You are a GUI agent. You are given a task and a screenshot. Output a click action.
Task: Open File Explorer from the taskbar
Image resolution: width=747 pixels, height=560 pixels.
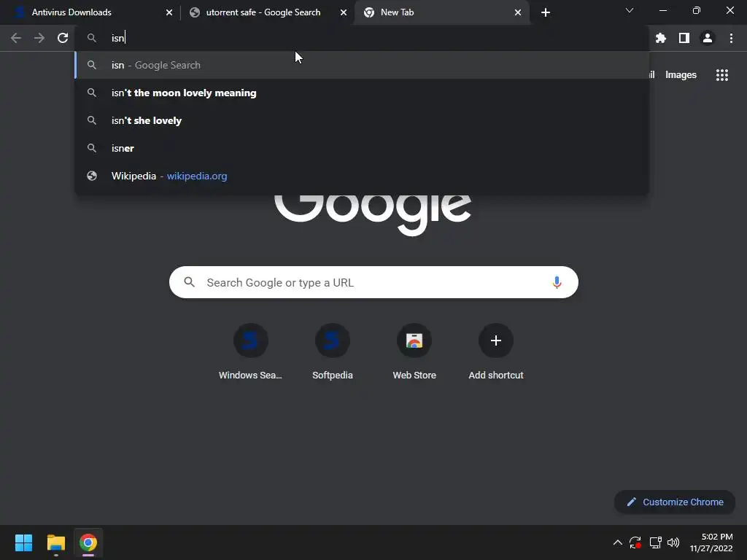coord(55,542)
